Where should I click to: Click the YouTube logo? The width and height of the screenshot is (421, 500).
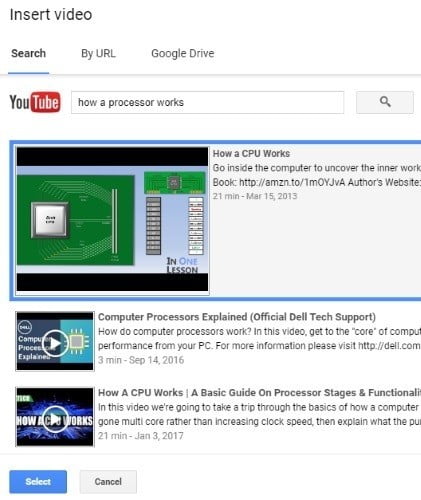[x=35, y=102]
